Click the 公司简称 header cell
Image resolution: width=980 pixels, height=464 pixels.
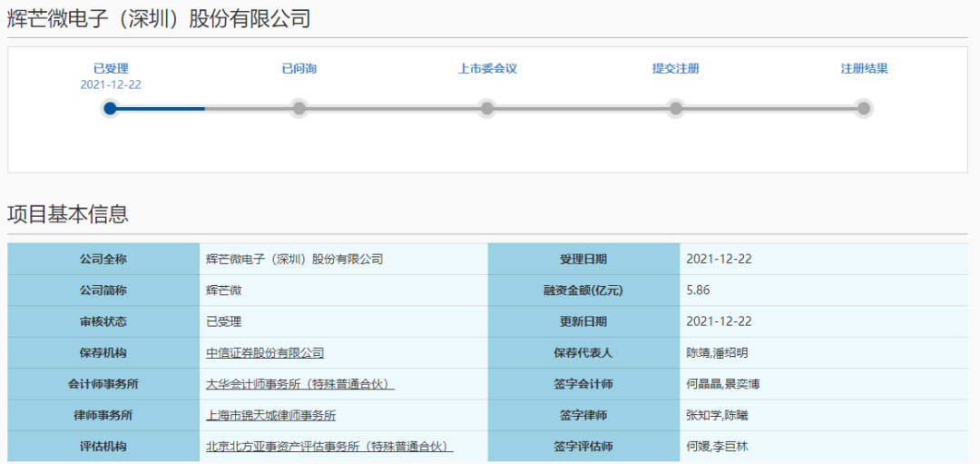(103, 291)
